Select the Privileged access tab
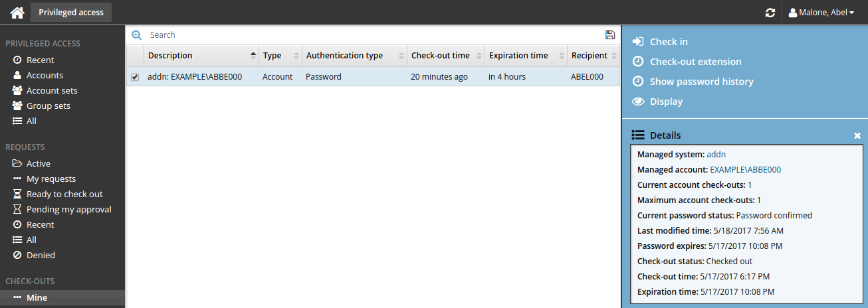Viewport: 868px width, 308px height. tap(71, 13)
